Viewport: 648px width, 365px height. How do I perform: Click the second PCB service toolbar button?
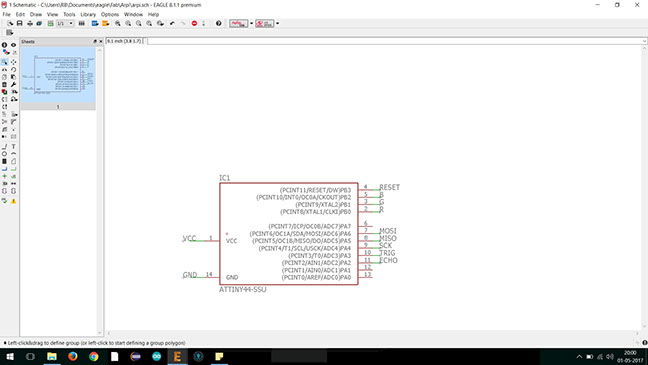coord(264,24)
